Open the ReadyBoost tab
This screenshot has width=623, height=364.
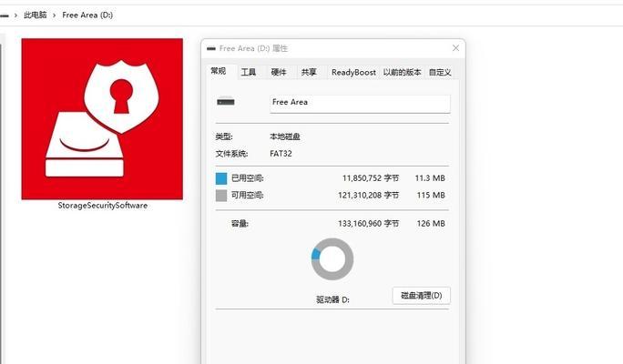click(353, 72)
